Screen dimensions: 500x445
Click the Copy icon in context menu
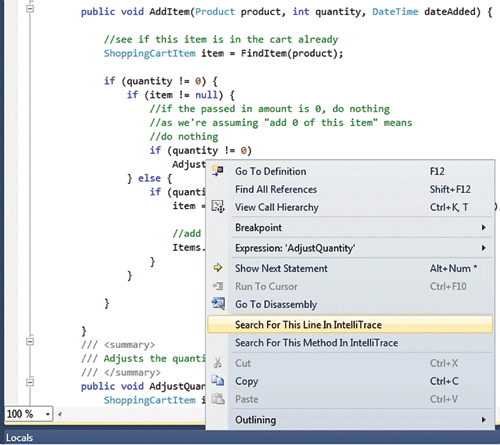[x=218, y=380]
